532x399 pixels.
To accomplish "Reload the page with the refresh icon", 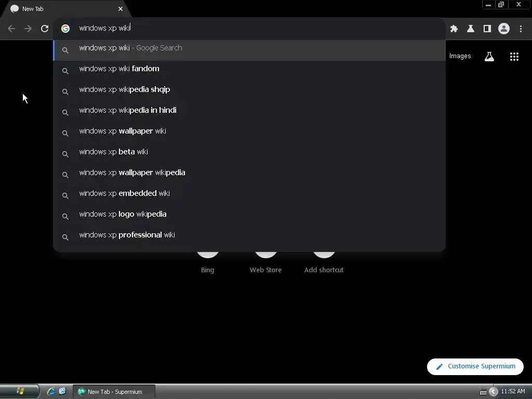I will [45, 29].
